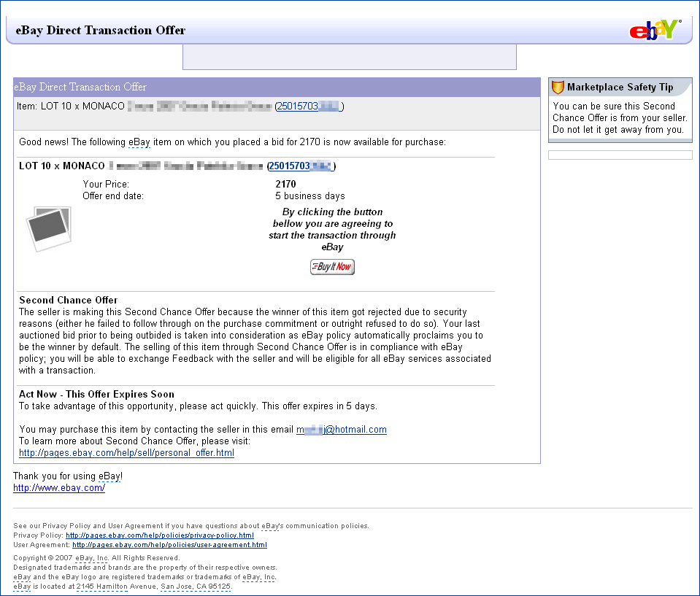Screen dimensions: 700x596
Task: Click the 'Thank you for using eBay!' text
Action: point(68,476)
